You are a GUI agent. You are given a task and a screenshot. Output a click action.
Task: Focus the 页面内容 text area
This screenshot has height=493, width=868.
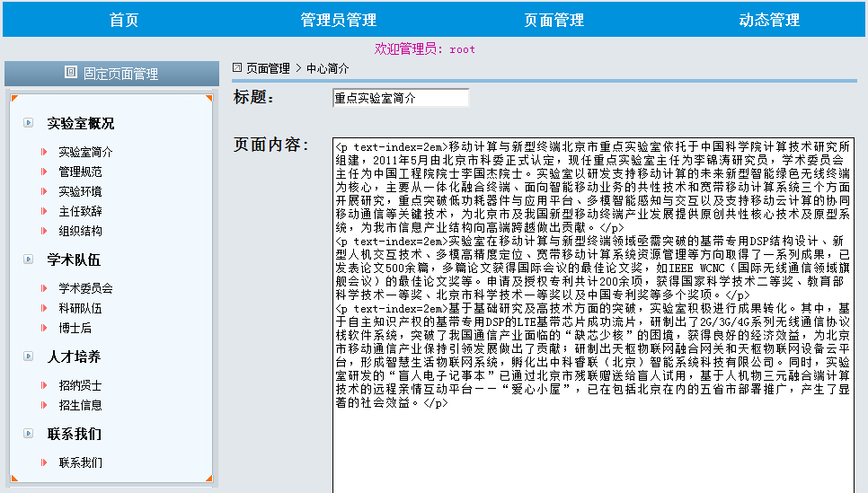[593, 315]
